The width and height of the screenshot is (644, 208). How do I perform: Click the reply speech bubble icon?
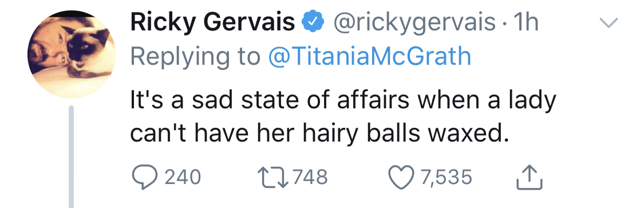pyautogui.click(x=145, y=178)
